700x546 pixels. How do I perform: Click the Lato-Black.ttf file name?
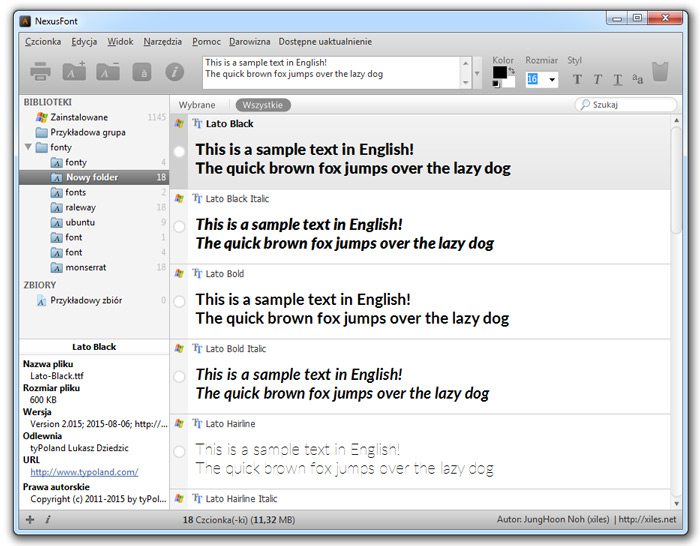pyautogui.click(x=57, y=376)
